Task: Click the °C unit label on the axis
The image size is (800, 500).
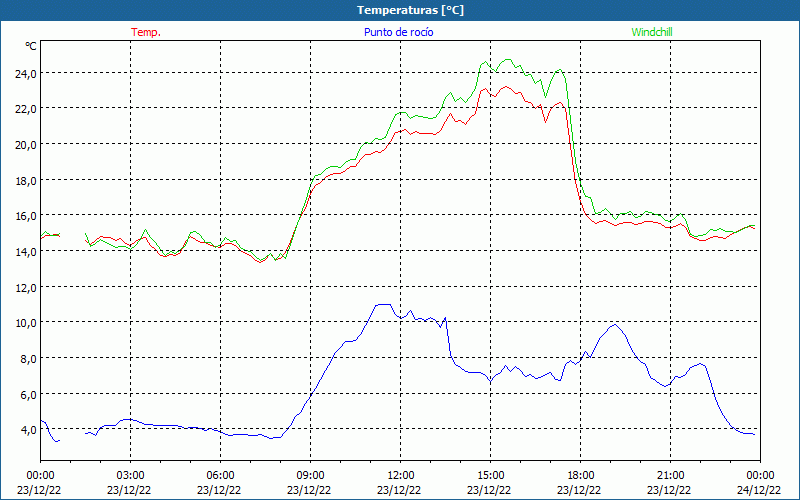Action: pyautogui.click(x=31, y=46)
